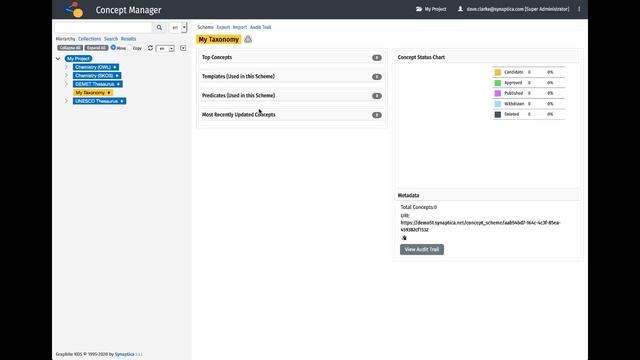Click the folder icon beside My Project
Viewport: 640px width, 360px height.
tap(419, 9)
